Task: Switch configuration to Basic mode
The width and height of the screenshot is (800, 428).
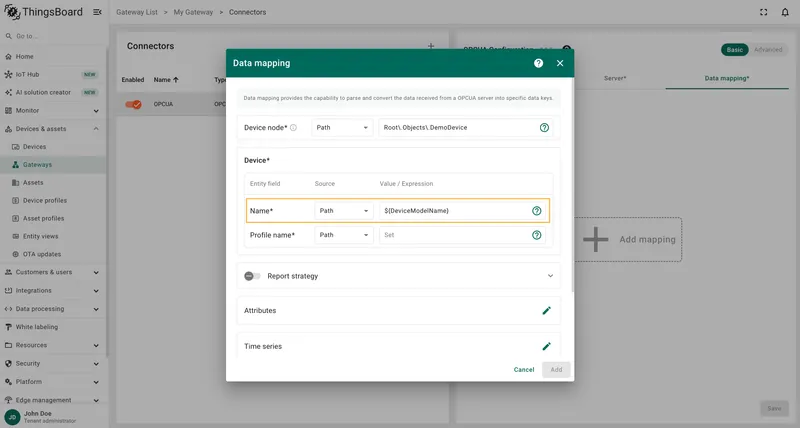Action: [734, 49]
